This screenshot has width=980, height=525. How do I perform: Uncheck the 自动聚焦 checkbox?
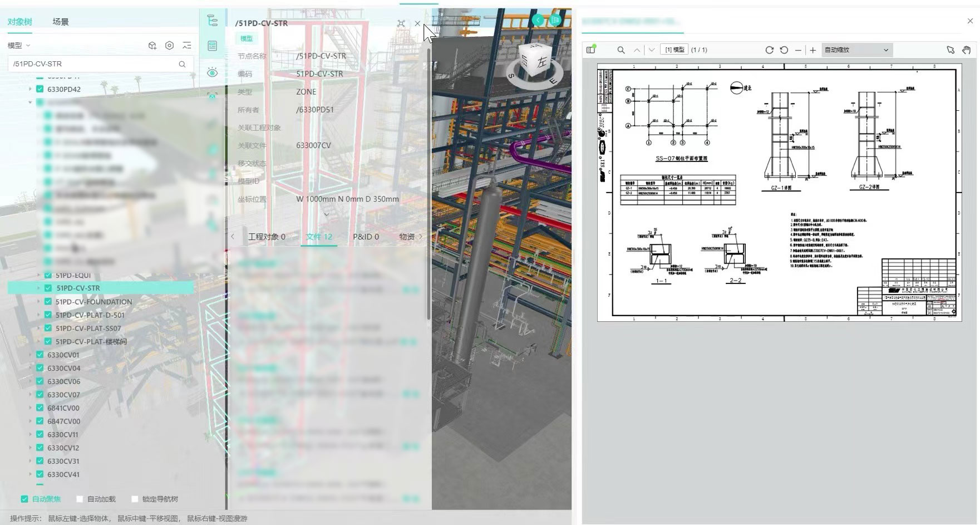coord(24,499)
